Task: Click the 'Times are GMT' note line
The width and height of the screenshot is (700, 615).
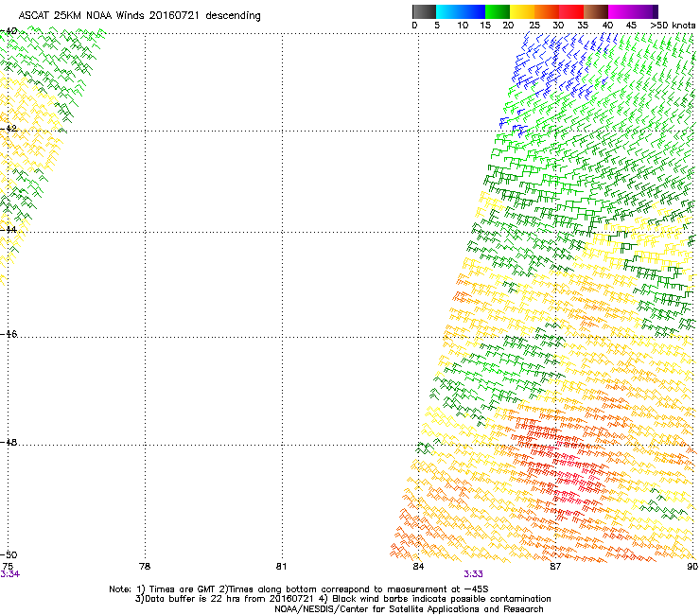Action: pyautogui.click(x=298, y=589)
